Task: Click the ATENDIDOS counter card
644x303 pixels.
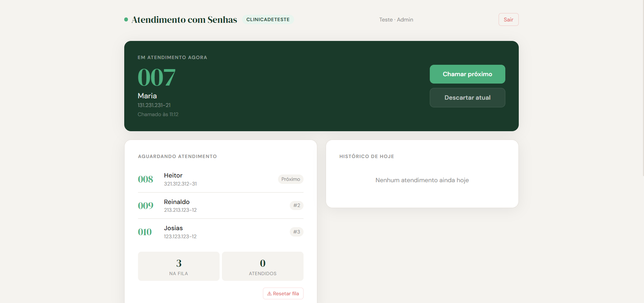Action: pyautogui.click(x=263, y=266)
